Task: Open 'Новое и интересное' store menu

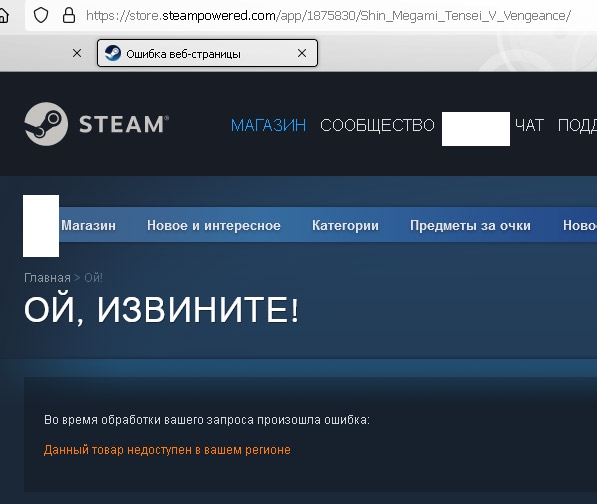Action: coord(214,225)
